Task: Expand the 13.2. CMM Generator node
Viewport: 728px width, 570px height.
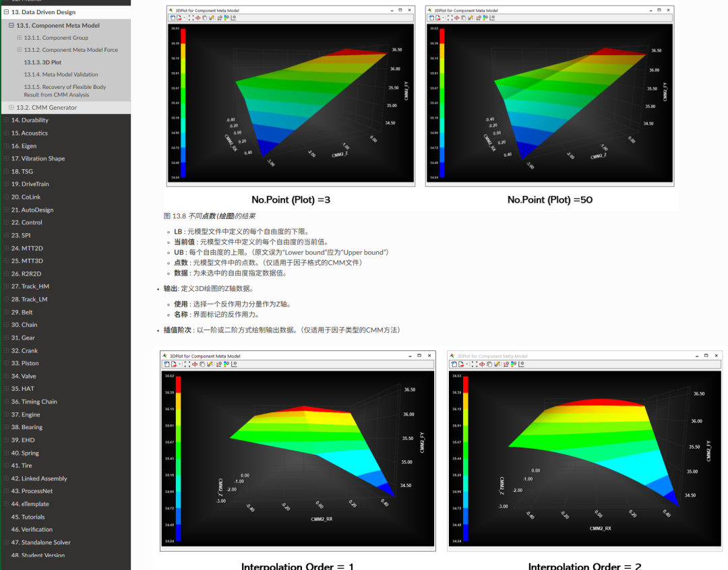Action: (x=11, y=108)
